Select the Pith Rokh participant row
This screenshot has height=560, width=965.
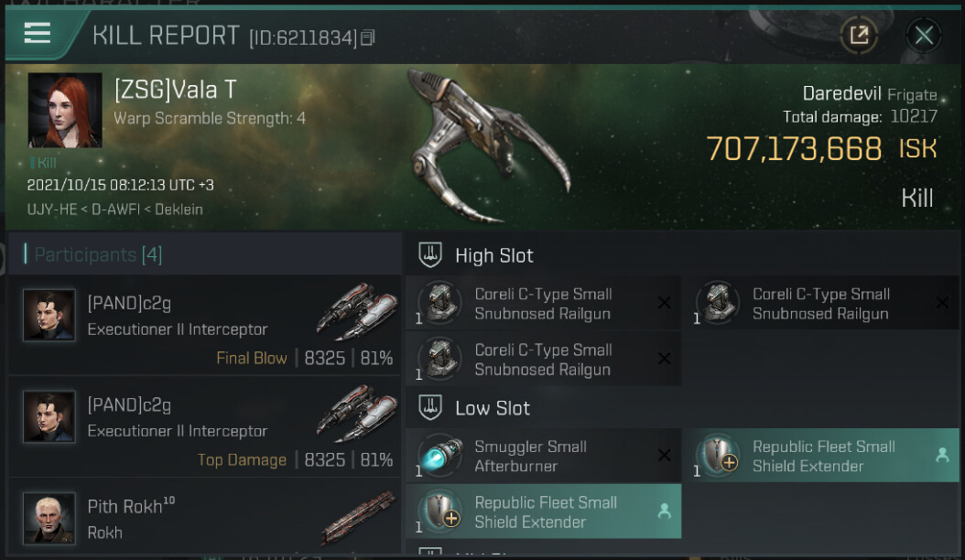205,518
